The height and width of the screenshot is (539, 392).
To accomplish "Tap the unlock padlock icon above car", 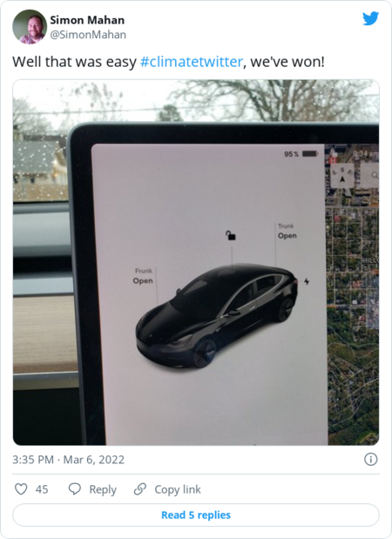I will pos(231,235).
